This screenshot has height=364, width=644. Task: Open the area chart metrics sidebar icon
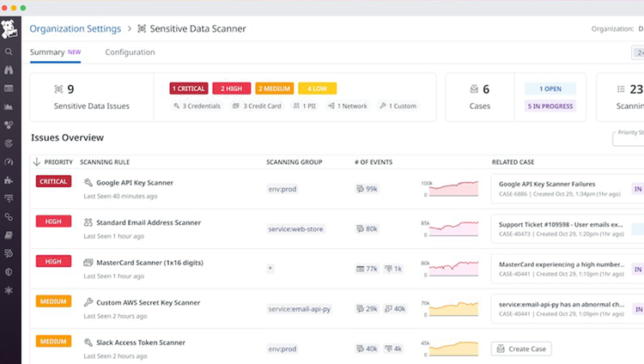click(x=9, y=106)
